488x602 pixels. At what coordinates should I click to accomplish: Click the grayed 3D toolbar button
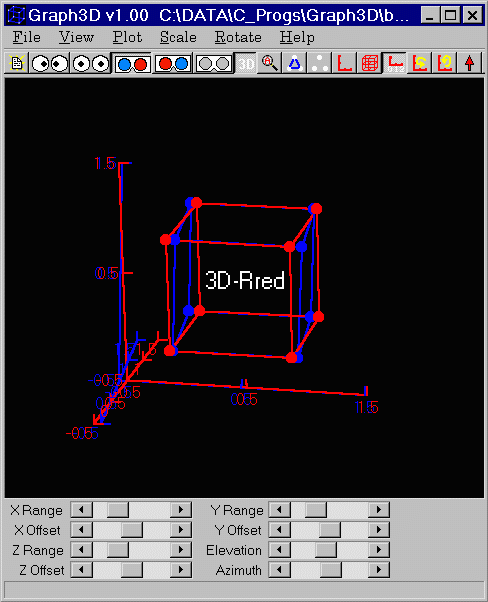(x=246, y=63)
